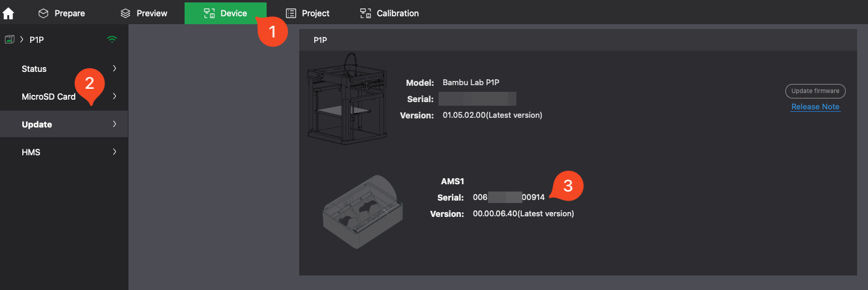This screenshot has height=290, width=868.
Task: Click the Calibration tab icon
Action: (x=366, y=13)
